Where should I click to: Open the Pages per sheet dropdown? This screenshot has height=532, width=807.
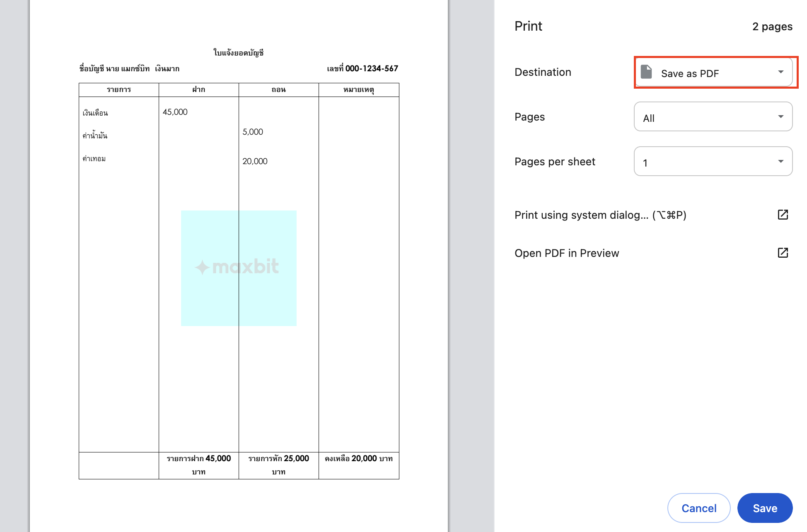click(x=713, y=162)
